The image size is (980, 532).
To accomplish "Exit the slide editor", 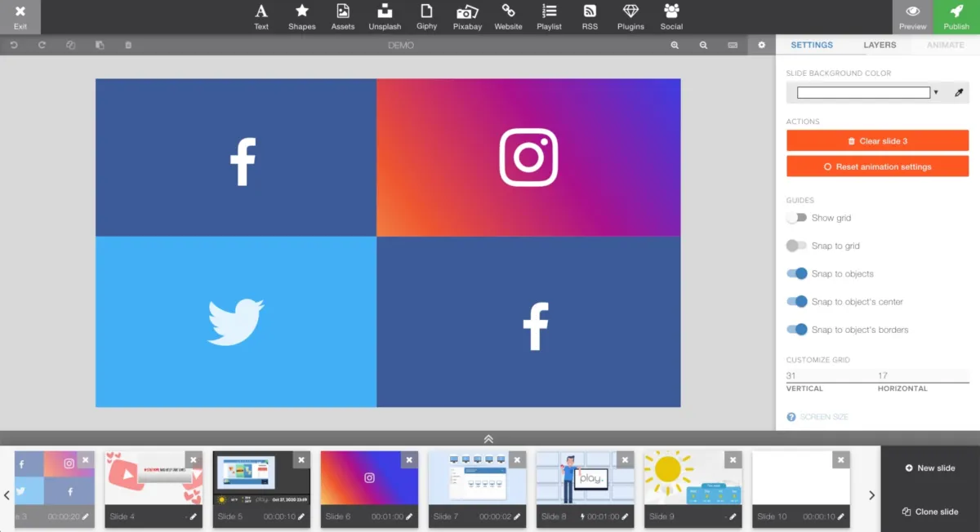I will click(x=20, y=17).
